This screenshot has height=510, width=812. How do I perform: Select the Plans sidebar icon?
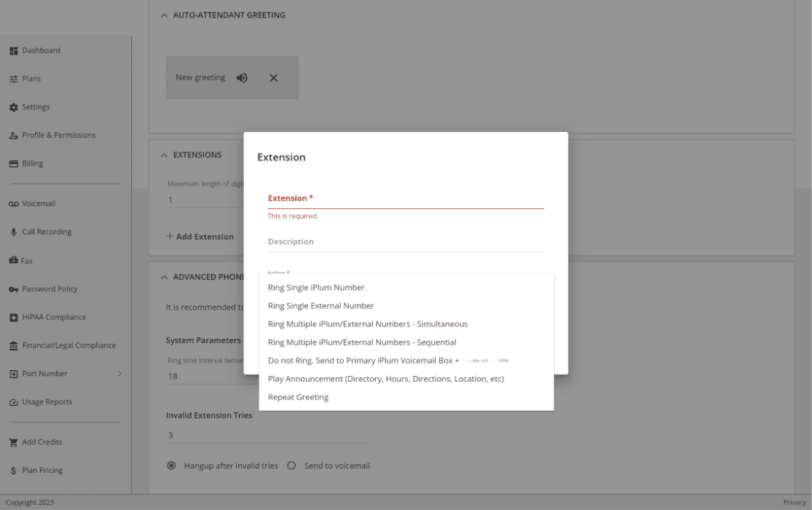tap(31, 78)
